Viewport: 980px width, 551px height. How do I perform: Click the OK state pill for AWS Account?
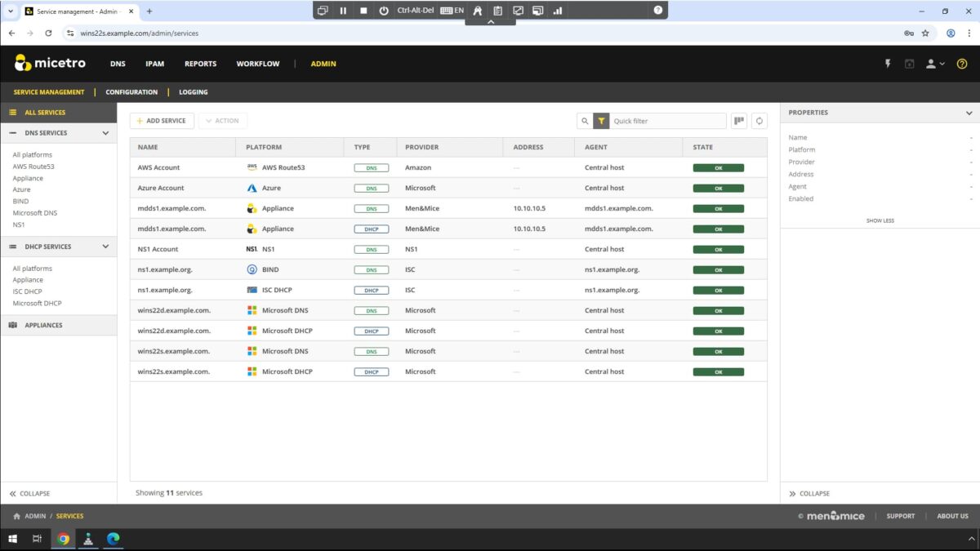717,167
